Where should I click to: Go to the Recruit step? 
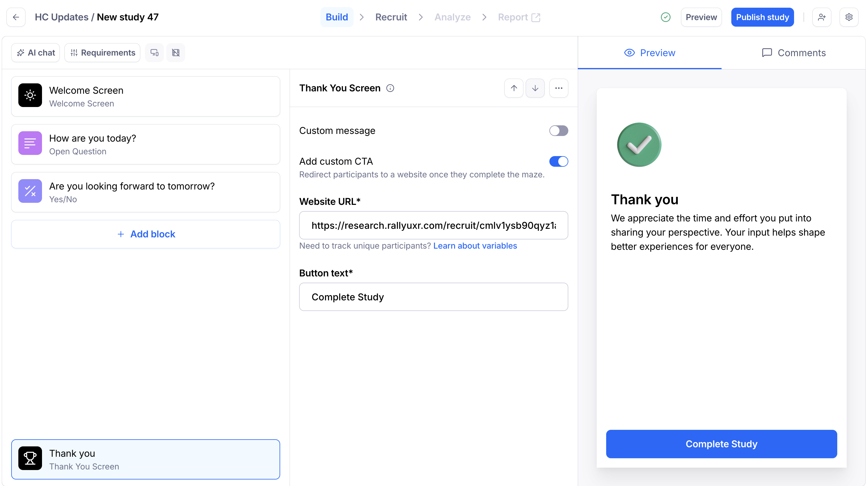pyautogui.click(x=391, y=17)
